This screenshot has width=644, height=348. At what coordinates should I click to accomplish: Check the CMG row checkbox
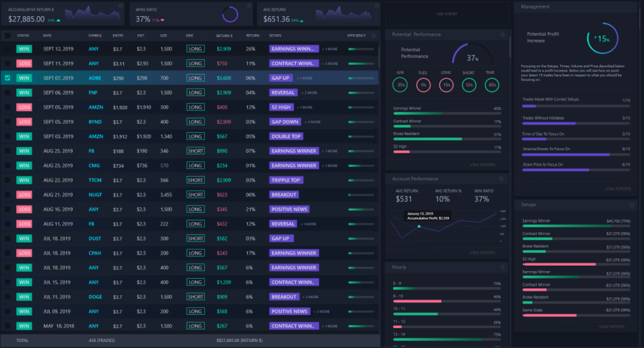coord(7,165)
